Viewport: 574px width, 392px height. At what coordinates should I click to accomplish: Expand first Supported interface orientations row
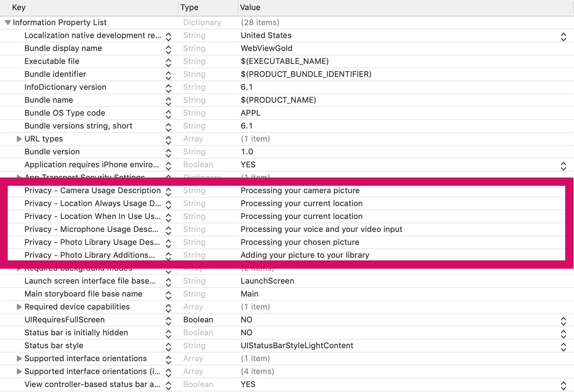tap(19, 359)
